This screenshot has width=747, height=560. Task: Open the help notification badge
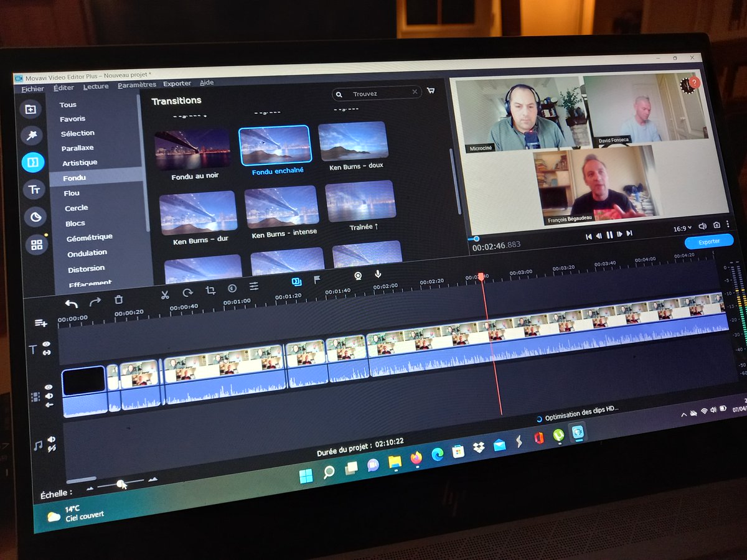(x=695, y=82)
